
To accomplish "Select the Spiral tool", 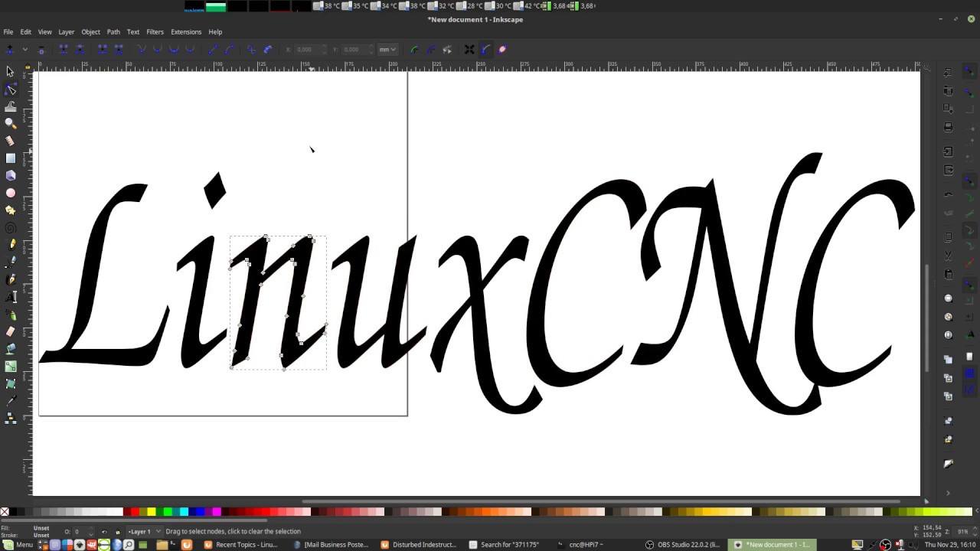I will [10, 227].
